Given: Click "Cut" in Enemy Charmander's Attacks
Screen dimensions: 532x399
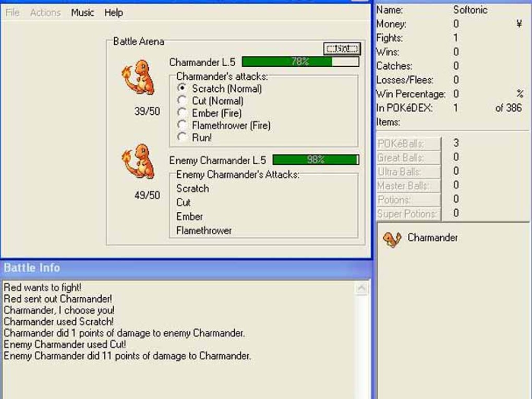Looking at the screenshot, I should pyautogui.click(x=183, y=202).
